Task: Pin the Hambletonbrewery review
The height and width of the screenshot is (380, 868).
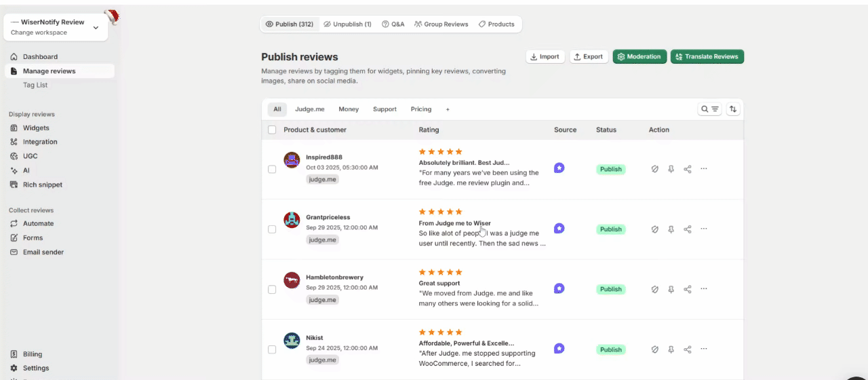Action: coord(671,289)
